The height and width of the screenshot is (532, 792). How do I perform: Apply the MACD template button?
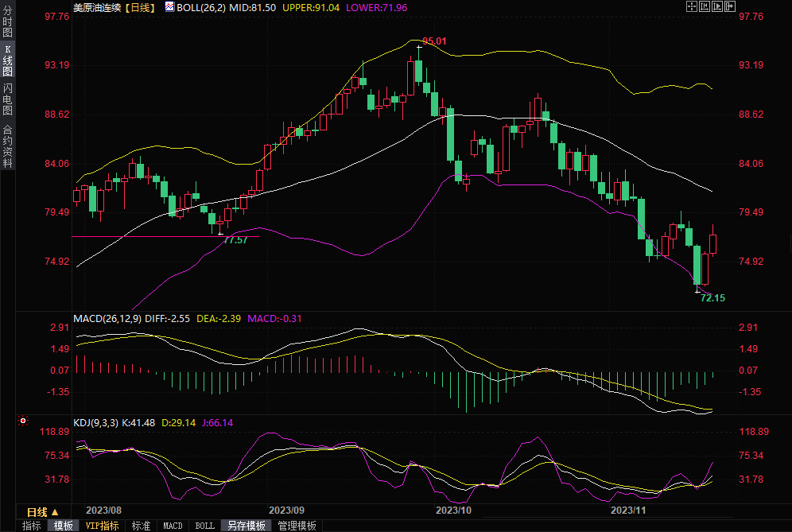point(173,526)
